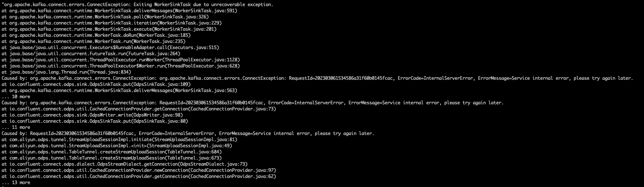
Task: Click the WorkerSinkTask.poll stack frame
Action: (x=105, y=17)
